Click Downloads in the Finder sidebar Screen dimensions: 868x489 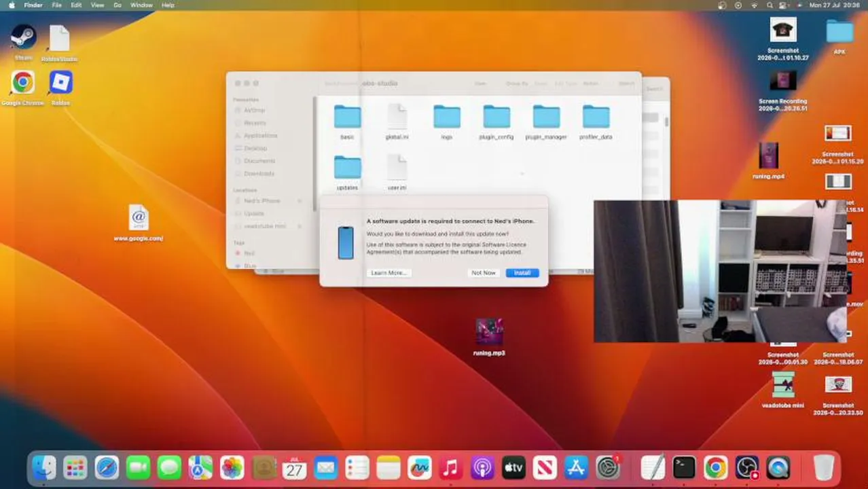pyautogui.click(x=259, y=174)
